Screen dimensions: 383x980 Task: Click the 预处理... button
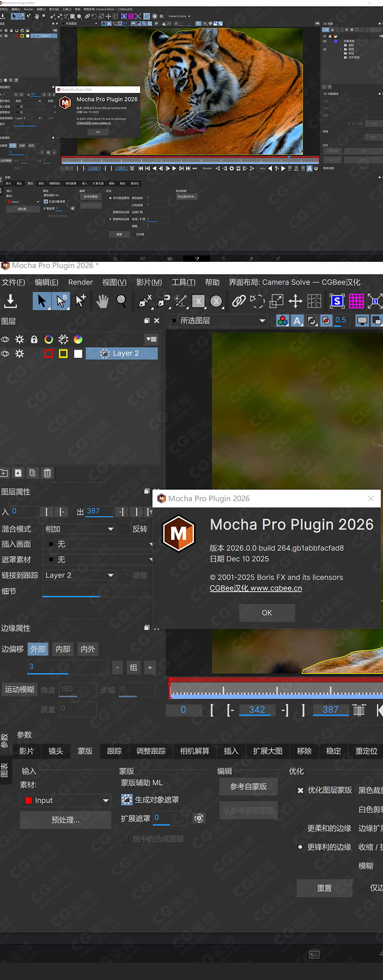(x=65, y=820)
